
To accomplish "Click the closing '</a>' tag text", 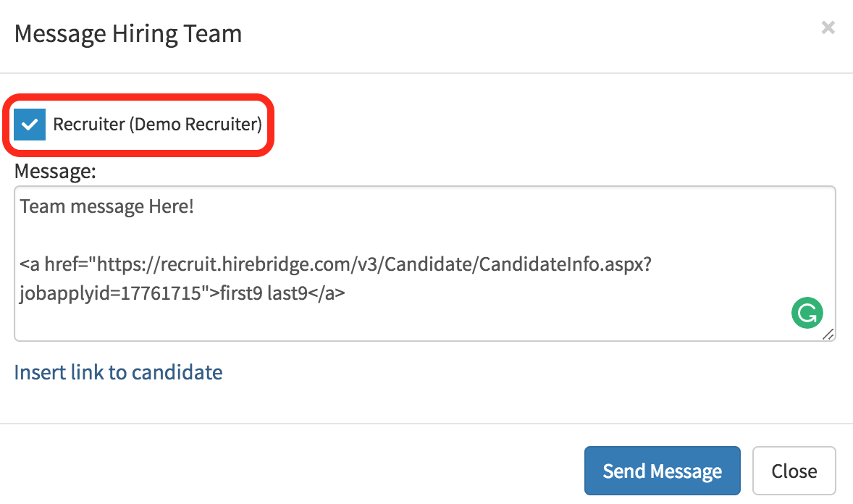I will 327,294.
